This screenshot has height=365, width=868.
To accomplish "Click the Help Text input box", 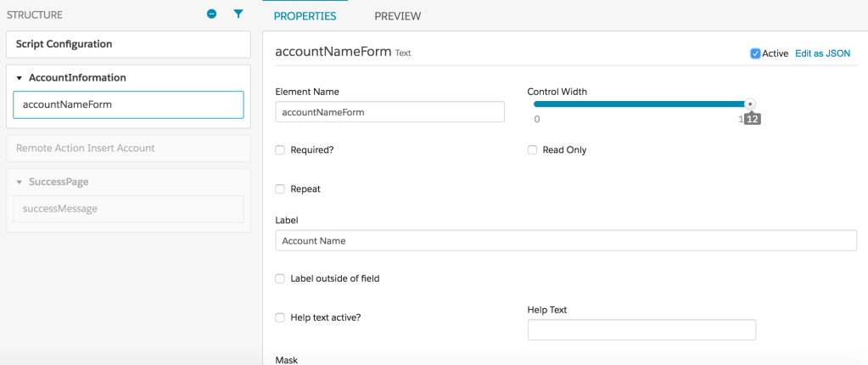I will (x=641, y=330).
